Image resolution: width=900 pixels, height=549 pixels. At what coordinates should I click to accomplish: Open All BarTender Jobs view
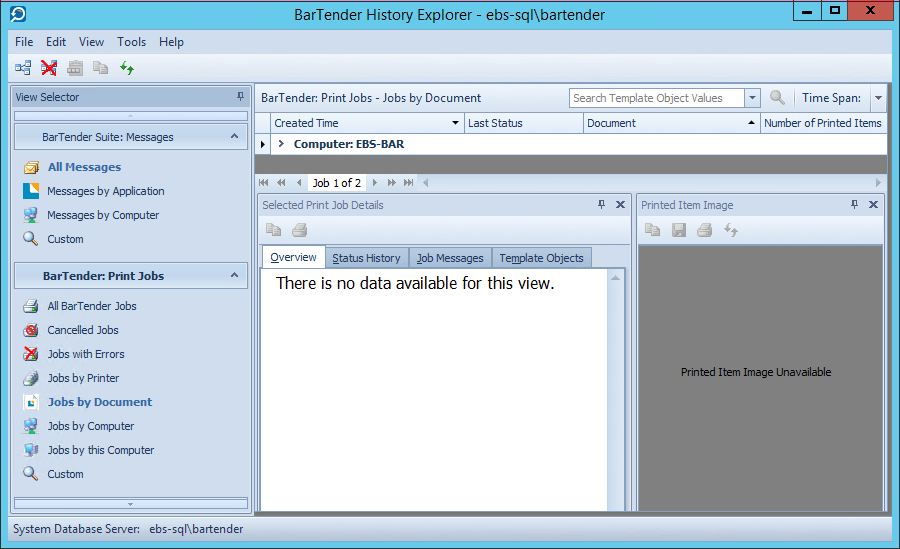(92, 306)
